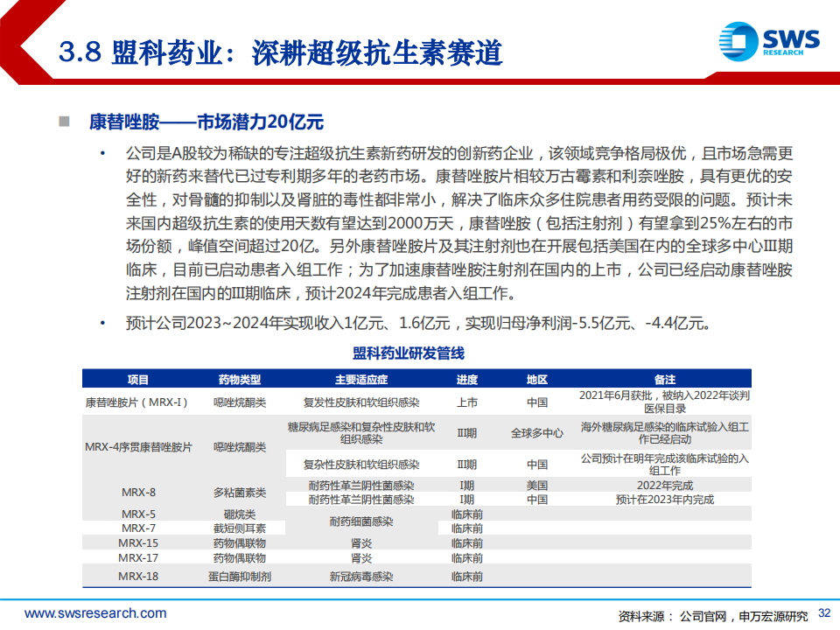Select the 蛋白酶抑制剂 drug type cell
840x630 pixels.
point(240,577)
